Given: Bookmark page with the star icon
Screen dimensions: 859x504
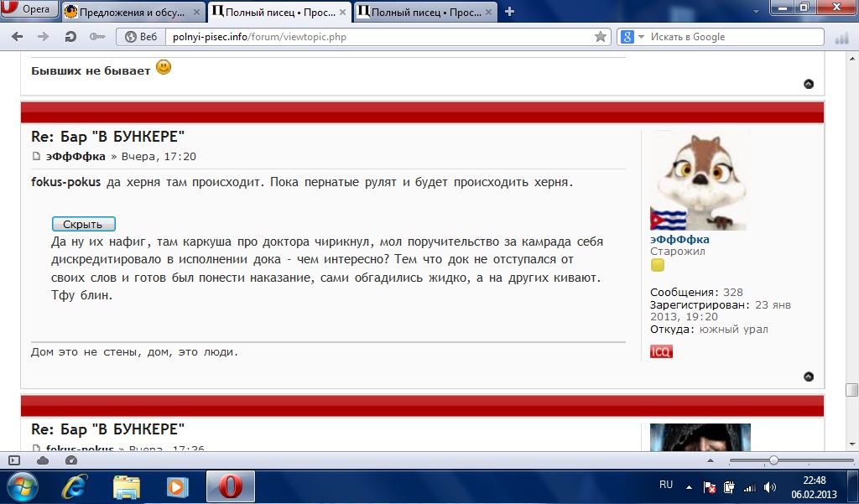Looking at the screenshot, I should pyautogui.click(x=601, y=37).
